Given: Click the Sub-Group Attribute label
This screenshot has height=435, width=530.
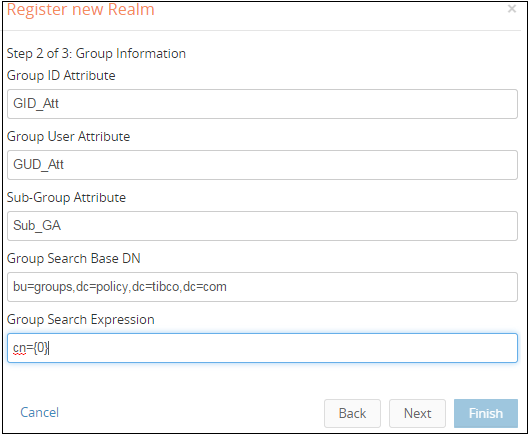Looking at the screenshot, I should pyautogui.click(x=66, y=197).
